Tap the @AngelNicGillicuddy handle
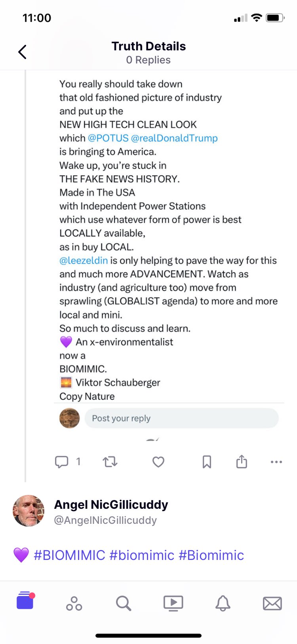Image resolution: width=297 pixels, height=644 pixels. [x=105, y=520]
